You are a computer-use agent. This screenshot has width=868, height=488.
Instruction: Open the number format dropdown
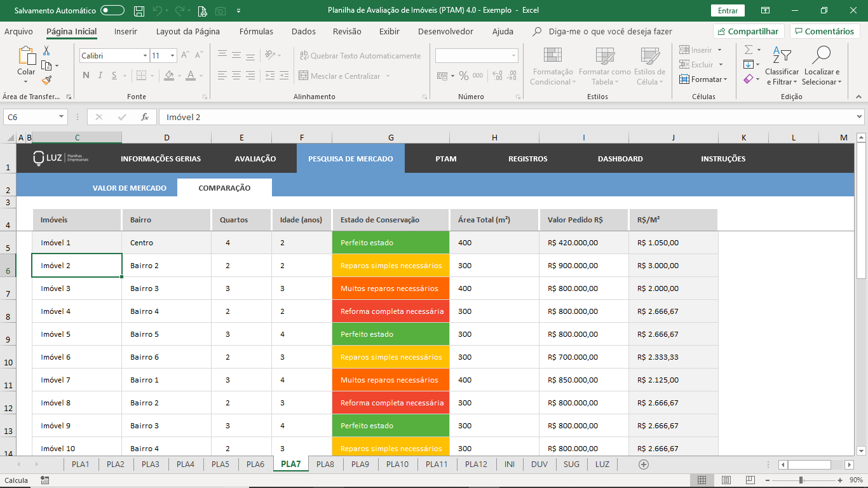513,56
